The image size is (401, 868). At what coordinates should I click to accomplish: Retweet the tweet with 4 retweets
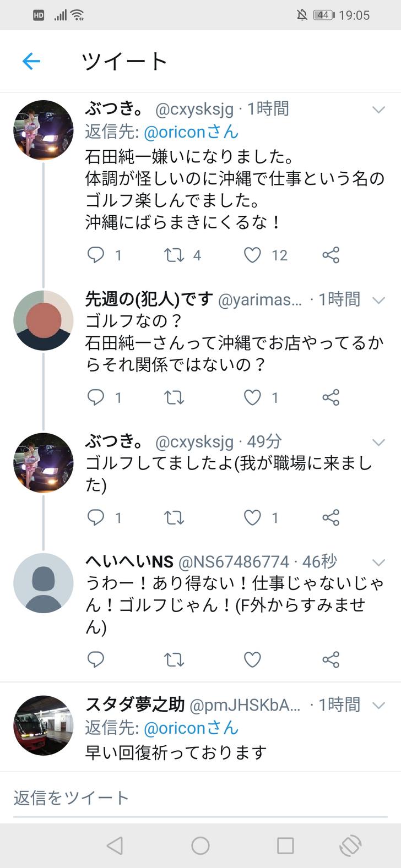point(174,255)
